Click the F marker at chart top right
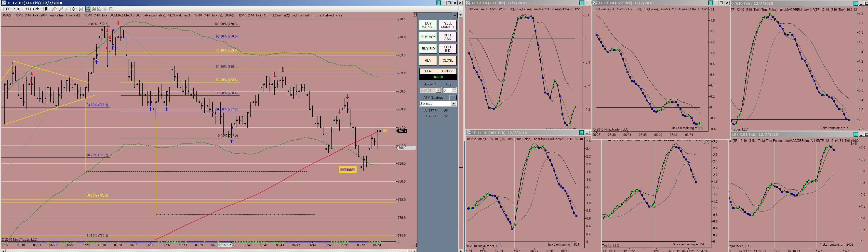 pyautogui.click(x=414, y=14)
